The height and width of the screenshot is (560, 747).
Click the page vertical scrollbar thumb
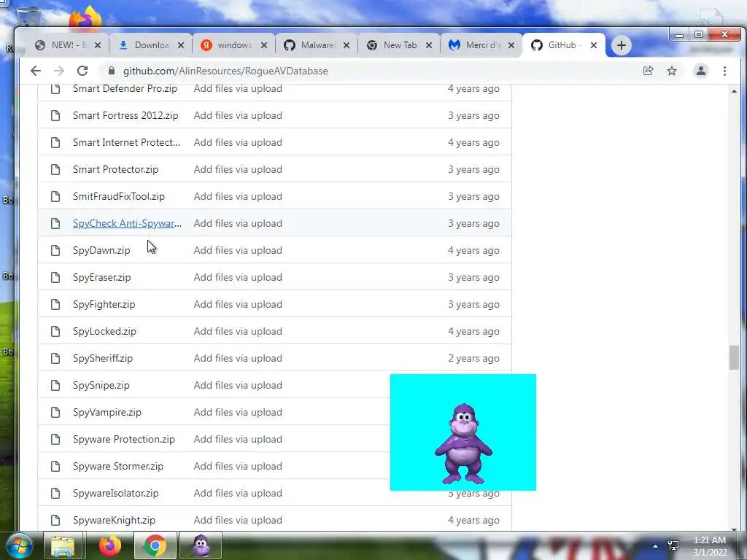coord(734,357)
